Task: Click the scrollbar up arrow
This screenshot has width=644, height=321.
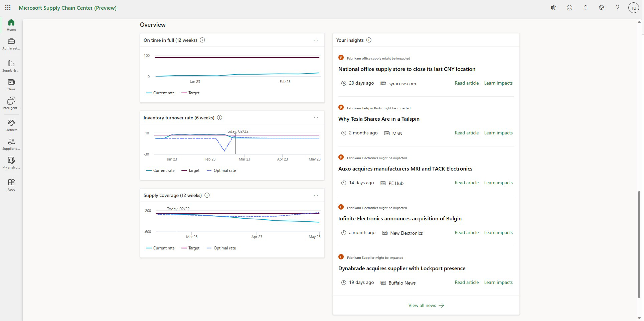Action: (x=639, y=22)
